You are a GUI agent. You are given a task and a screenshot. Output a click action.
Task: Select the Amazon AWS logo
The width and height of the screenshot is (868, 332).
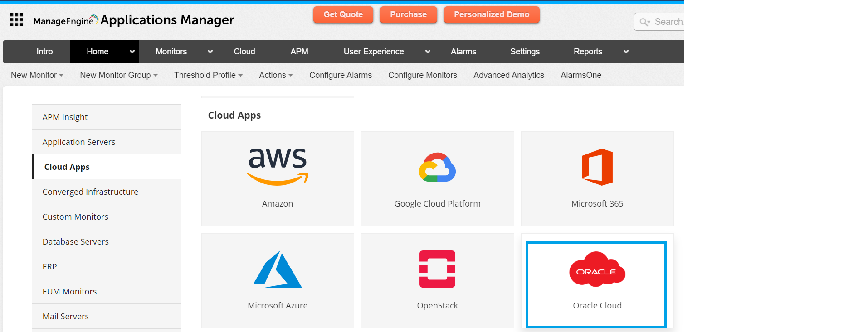click(x=278, y=167)
